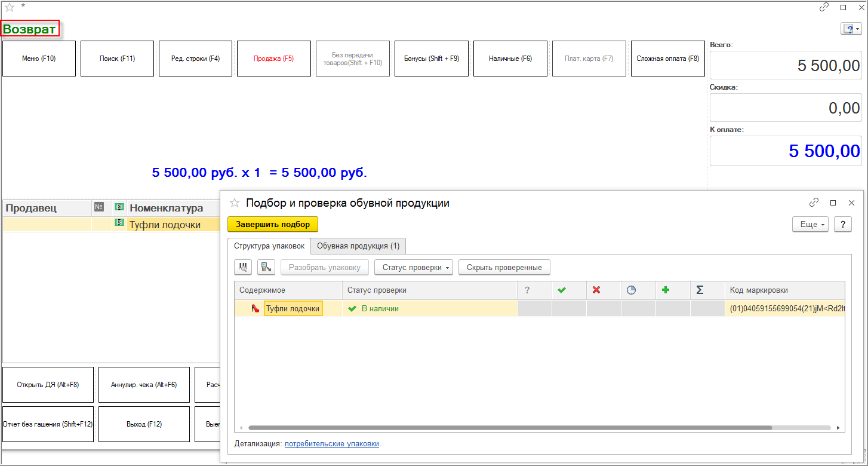Screen dimensions: 868x466
Task: Click the № column header icon
Action: pyautogui.click(x=99, y=207)
